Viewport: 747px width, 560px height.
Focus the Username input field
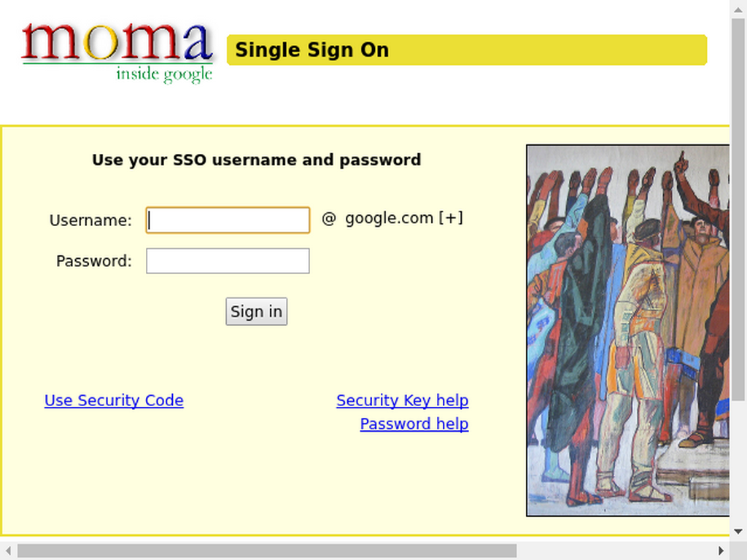click(x=228, y=220)
